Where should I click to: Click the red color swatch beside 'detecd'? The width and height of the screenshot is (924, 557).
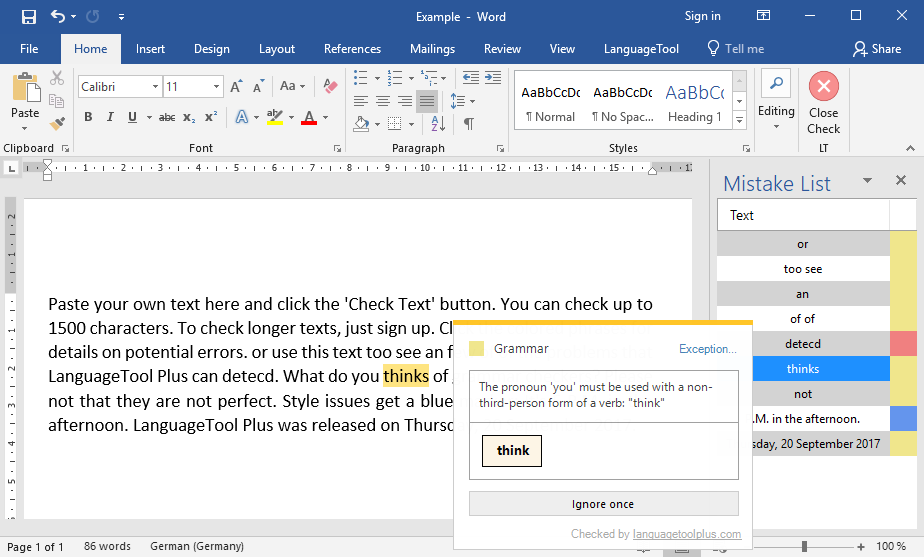pyautogui.click(x=903, y=344)
